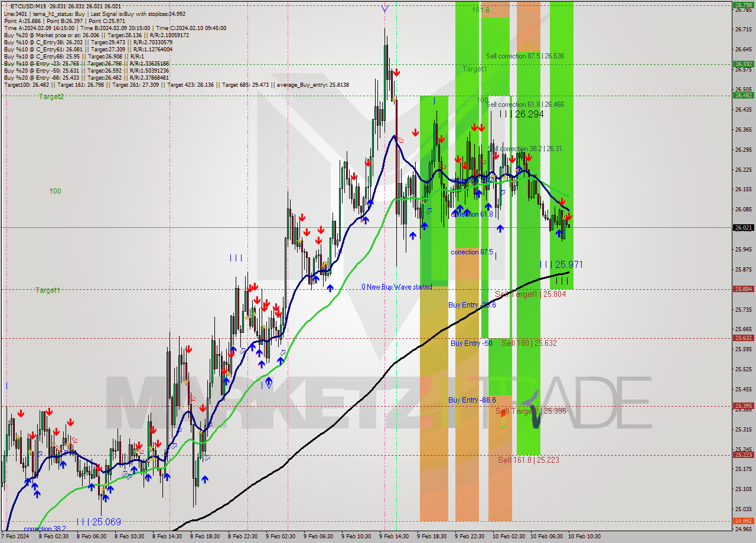Click the blue '| | |' wave marker
The height and width of the screenshot is (543, 756).
236,258
